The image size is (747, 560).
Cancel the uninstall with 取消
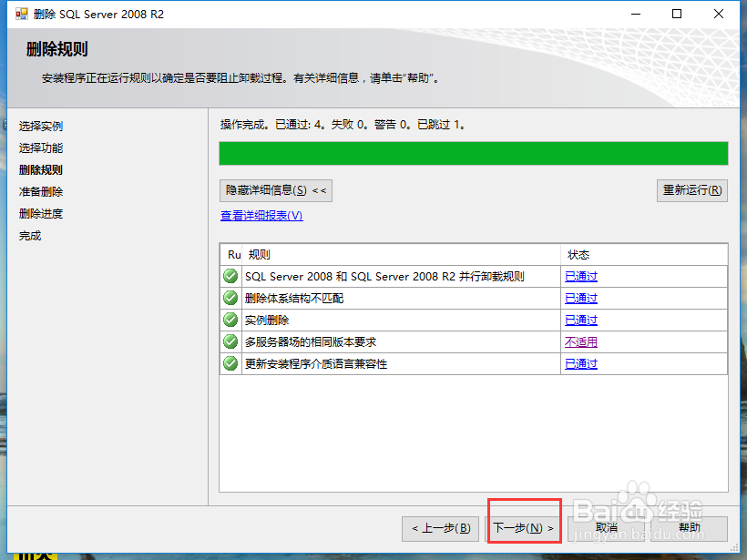(607, 528)
